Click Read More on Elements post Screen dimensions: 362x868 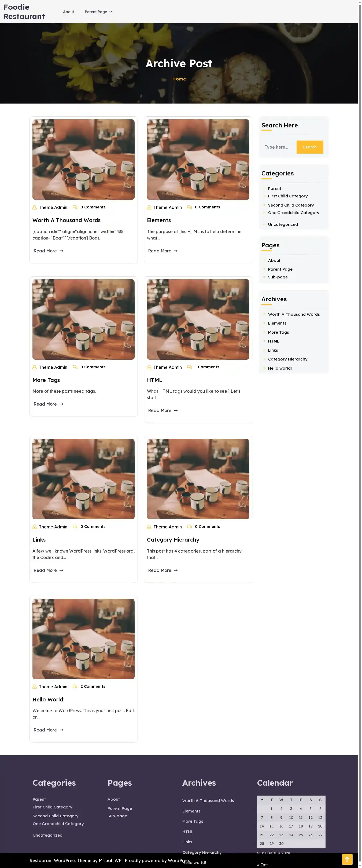pos(163,251)
